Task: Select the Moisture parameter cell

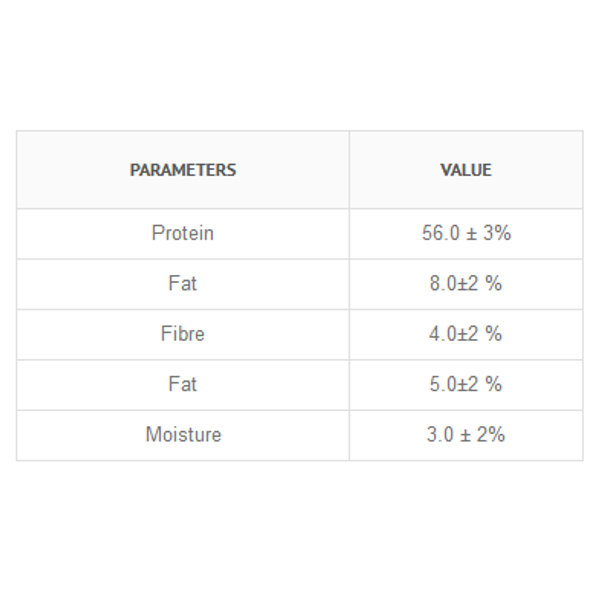Action: 183,435
